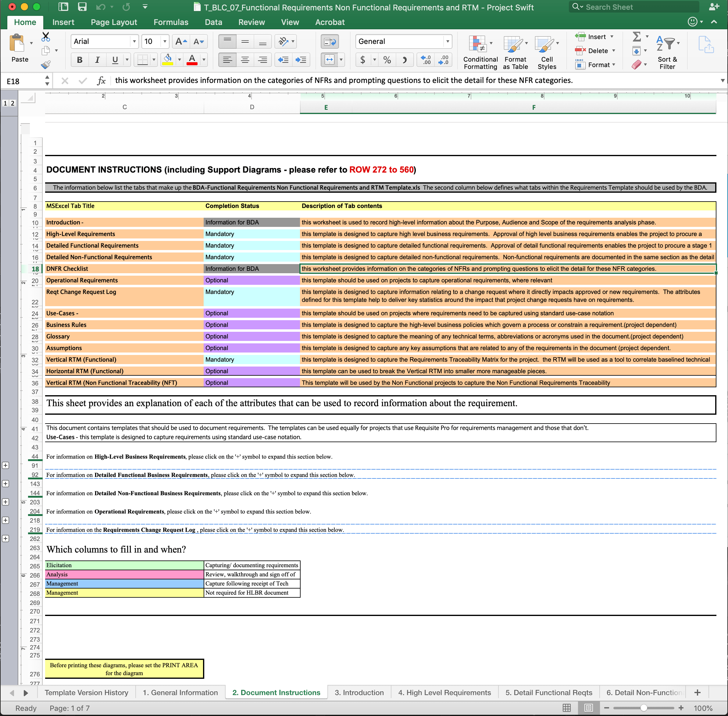Toggle Bold formatting

pyautogui.click(x=79, y=60)
